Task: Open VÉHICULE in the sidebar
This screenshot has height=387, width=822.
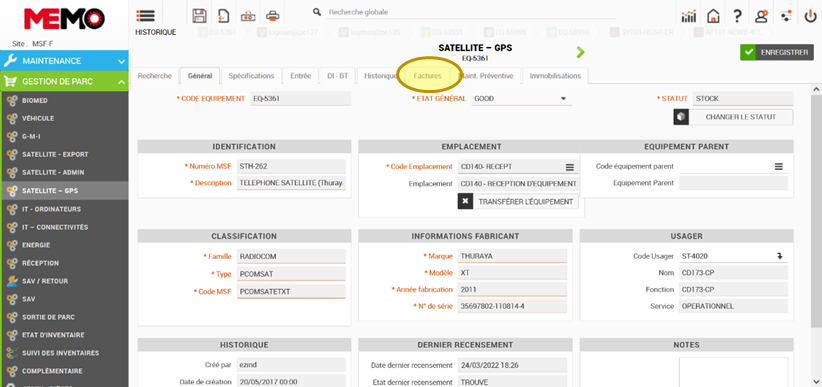Action: (x=64, y=119)
